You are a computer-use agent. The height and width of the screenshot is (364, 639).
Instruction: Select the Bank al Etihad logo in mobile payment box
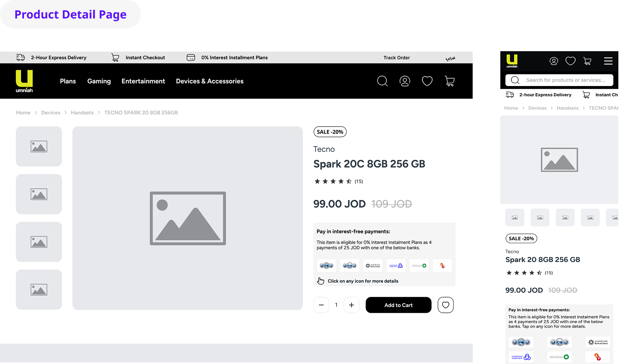pyautogui.click(x=598, y=342)
